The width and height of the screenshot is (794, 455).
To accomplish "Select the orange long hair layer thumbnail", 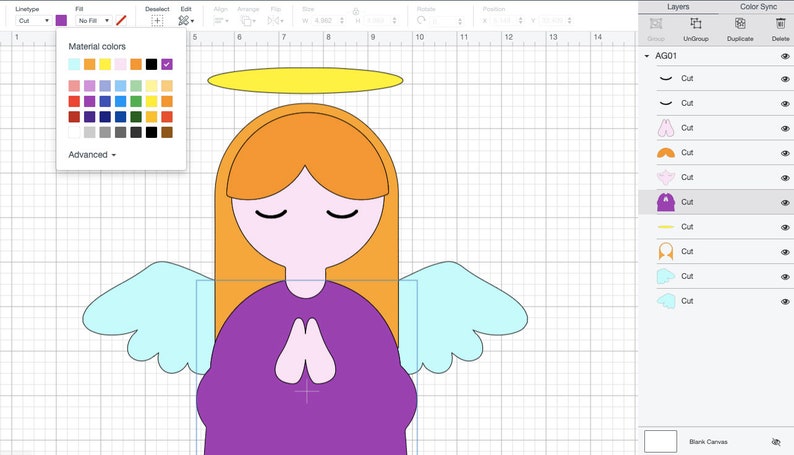I will point(666,252).
